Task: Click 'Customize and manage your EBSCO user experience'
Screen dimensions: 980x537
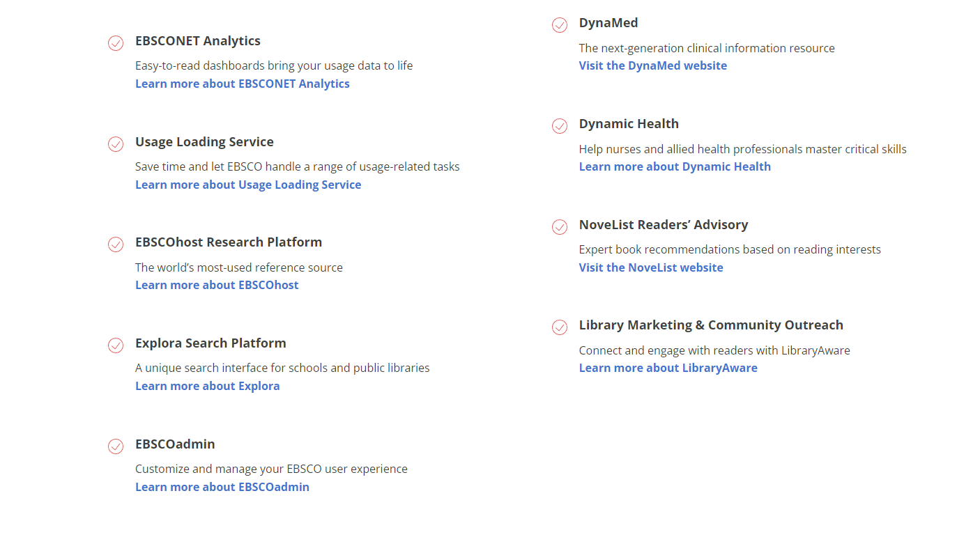Action: pyautogui.click(x=271, y=469)
